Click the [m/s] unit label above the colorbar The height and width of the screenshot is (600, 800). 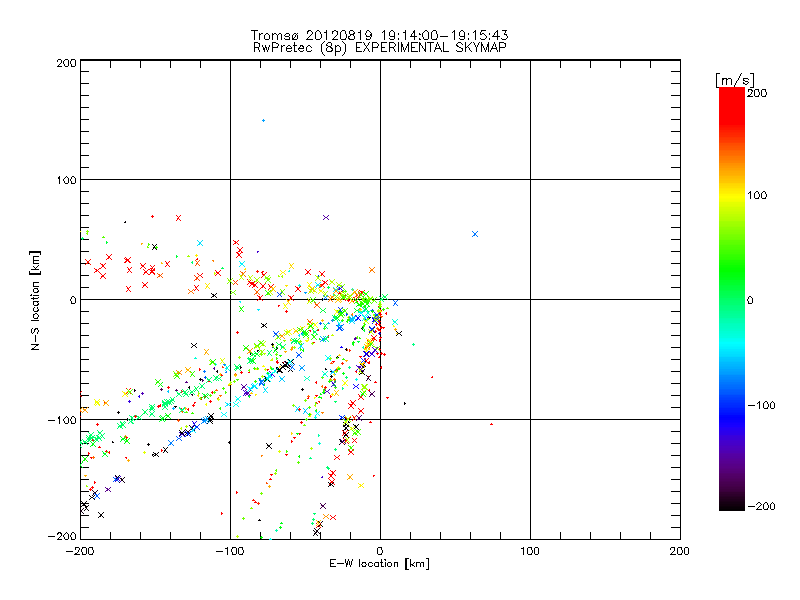[x=735, y=80]
